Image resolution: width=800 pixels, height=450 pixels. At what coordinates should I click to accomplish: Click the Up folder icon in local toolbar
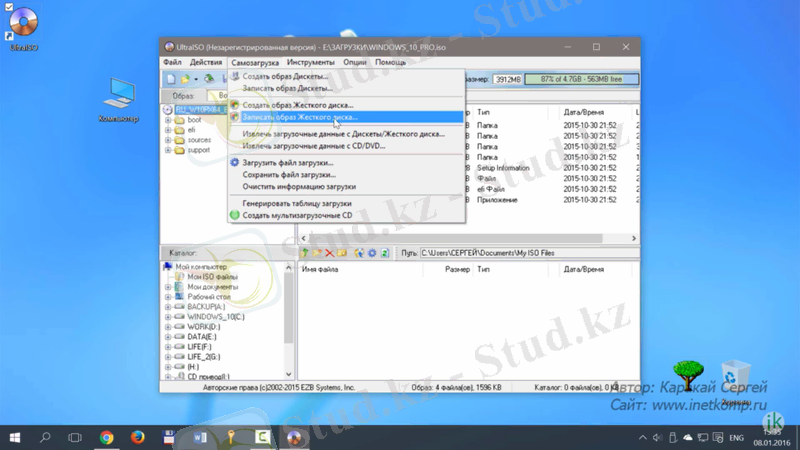[306, 253]
